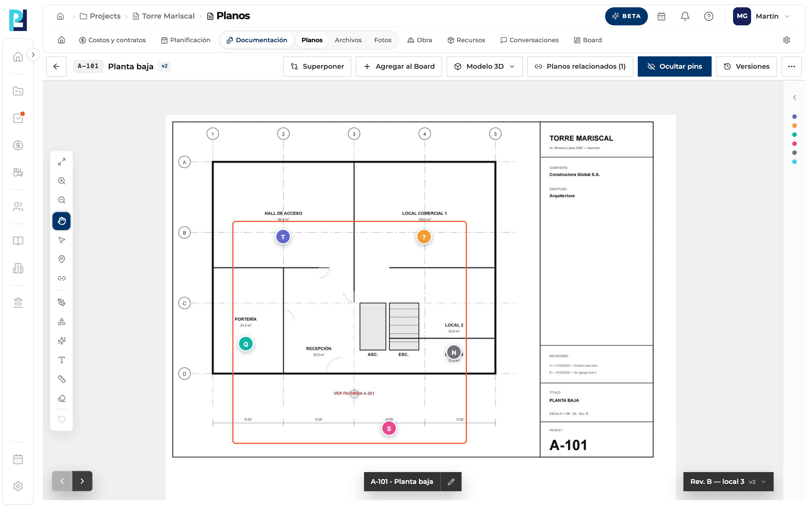Choose the pen drawing tool
The image size is (812, 507).
point(62,302)
